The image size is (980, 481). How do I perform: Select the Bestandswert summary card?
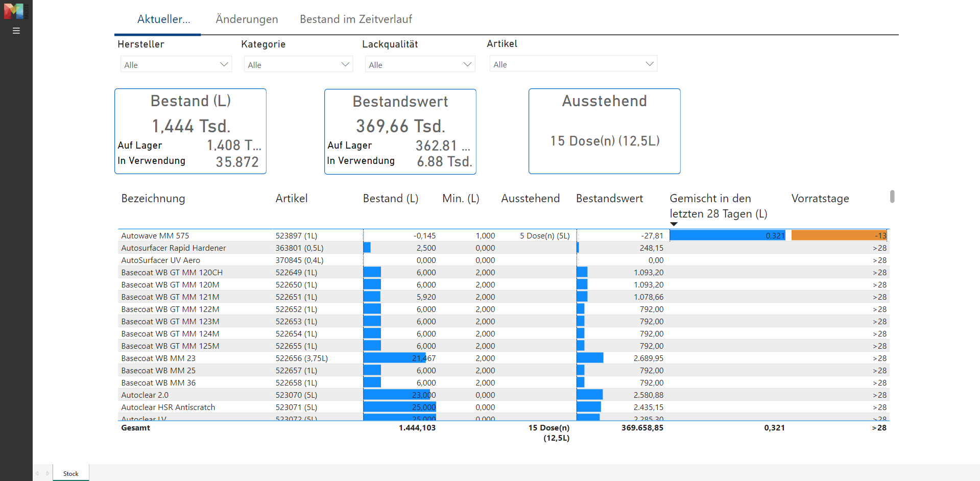coord(400,132)
